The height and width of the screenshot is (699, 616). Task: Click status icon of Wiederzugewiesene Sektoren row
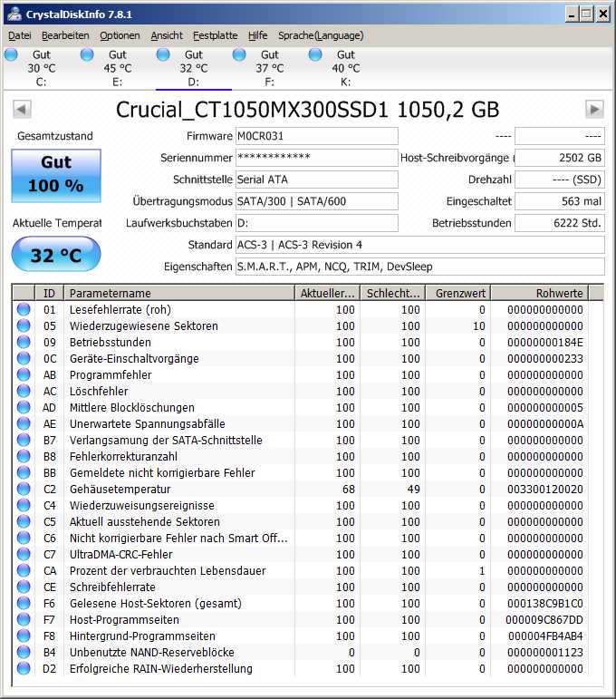(24, 325)
